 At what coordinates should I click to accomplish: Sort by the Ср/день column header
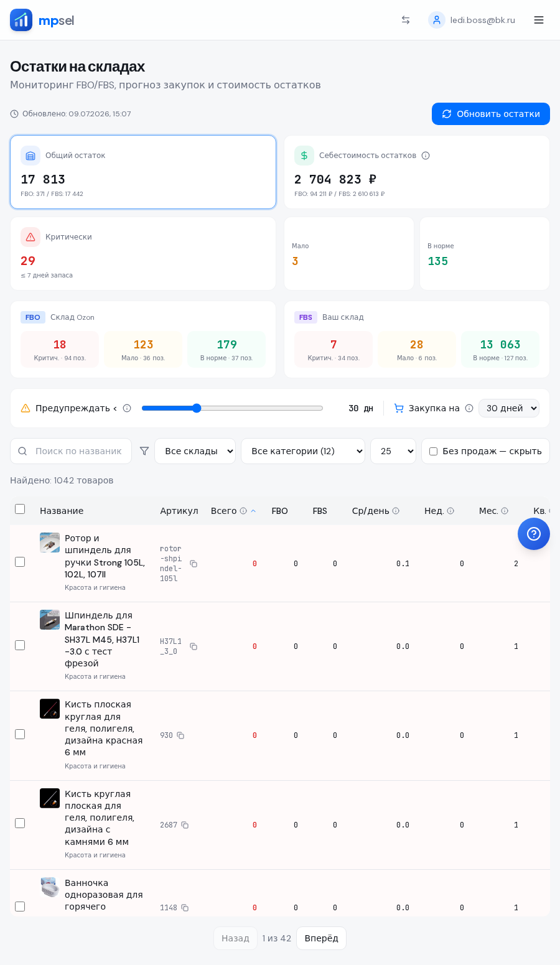pyautogui.click(x=371, y=511)
